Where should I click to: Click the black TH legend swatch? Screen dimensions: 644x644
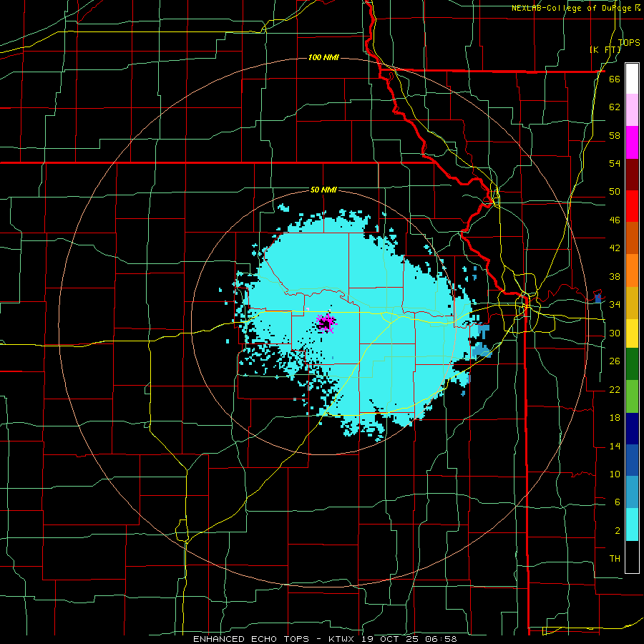pyautogui.click(x=632, y=557)
